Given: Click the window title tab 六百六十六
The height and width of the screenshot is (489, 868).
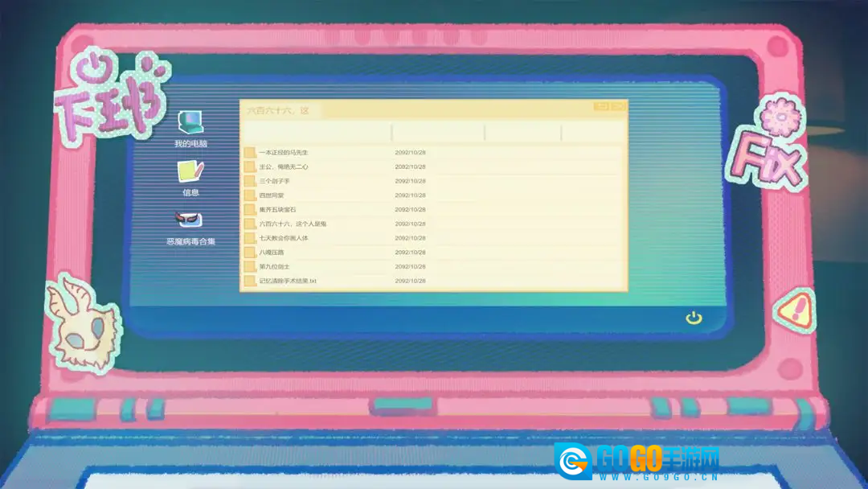Looking at the screenshot, I should pos(277,110).
